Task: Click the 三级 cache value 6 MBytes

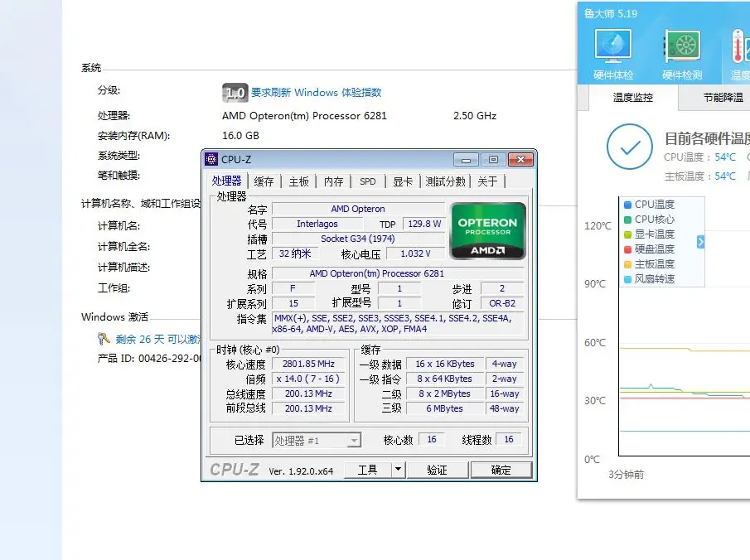Action: (444, 408)
